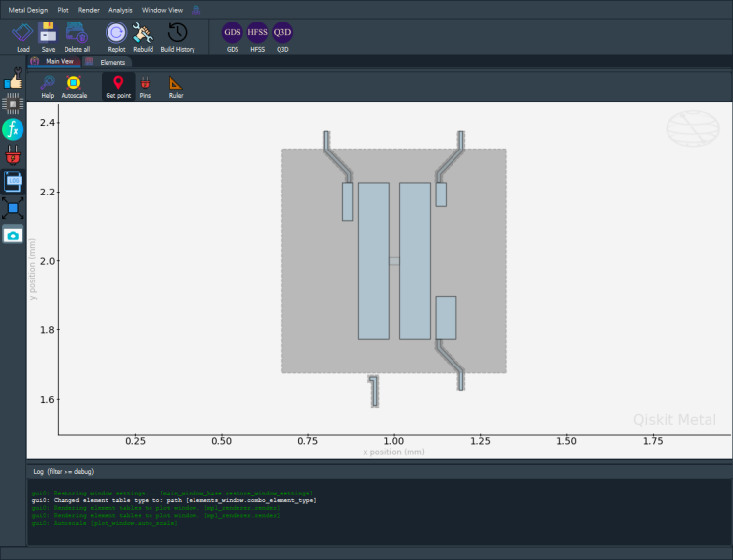Replot the design
Image resolution: width=733 pixels, height=560 pixels.
[116, 37]
